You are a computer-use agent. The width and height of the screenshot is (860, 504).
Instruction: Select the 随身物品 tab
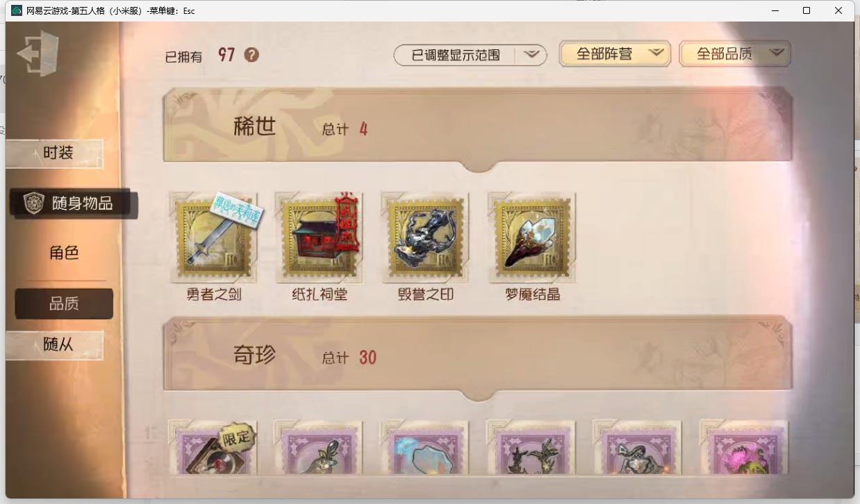[74, 203]
